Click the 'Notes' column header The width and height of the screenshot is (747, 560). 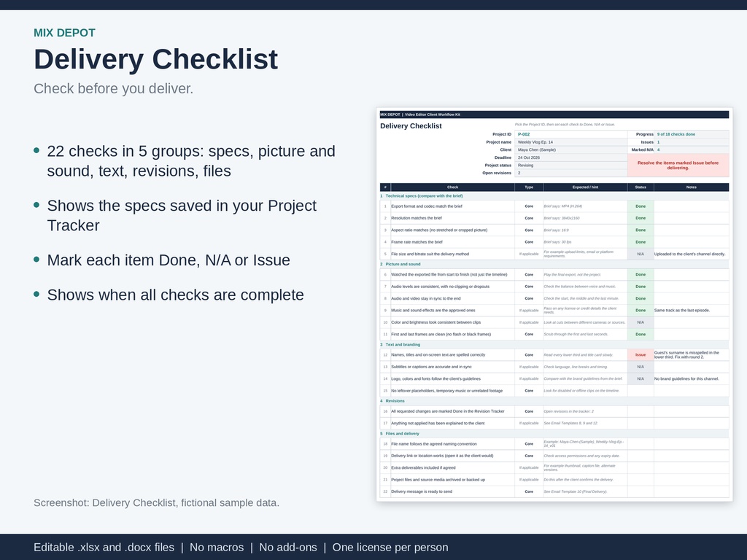(x=692, y=187)
